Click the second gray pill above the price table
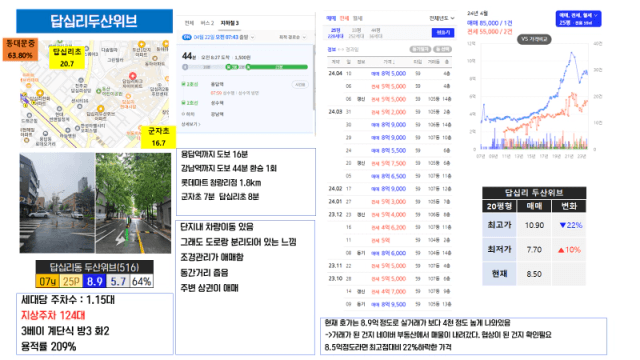 pyautogui.click(x=442, y=49)
